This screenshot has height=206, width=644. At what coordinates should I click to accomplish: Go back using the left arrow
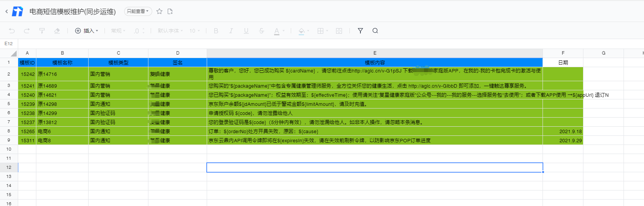pyautogui.click(x=6, y=11)
